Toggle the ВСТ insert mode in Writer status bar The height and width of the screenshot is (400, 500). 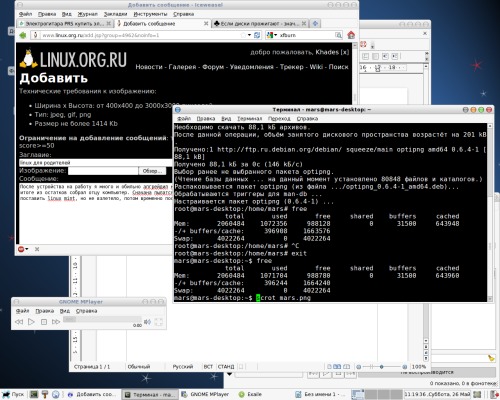tap(208, 367)
